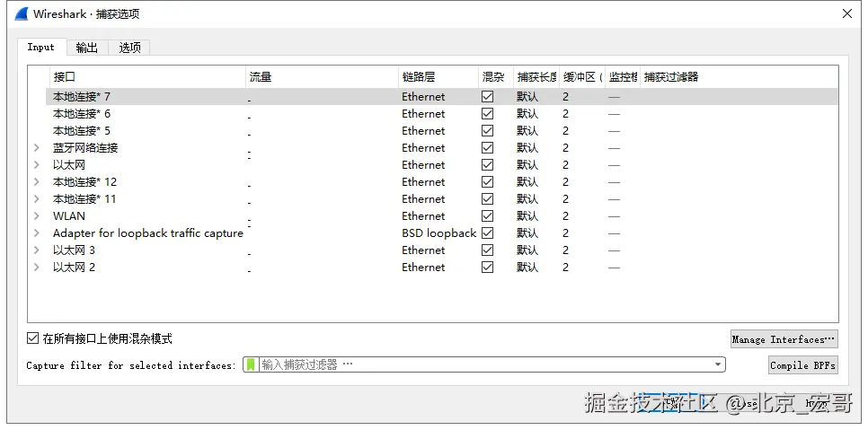The image size is (868, 430).
Task: Switch to the Input tab
Action: click(41, 47)
